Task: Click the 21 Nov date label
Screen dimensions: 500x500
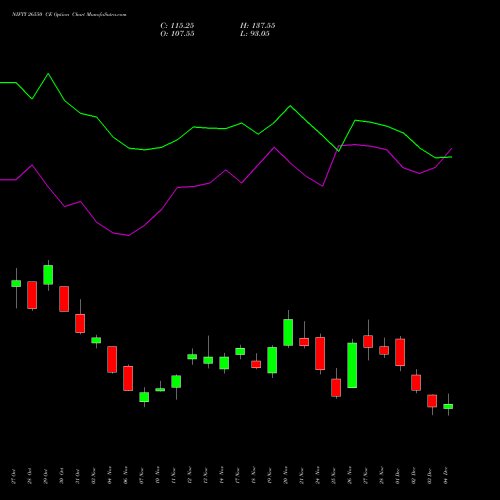Action: [x=302, y=475]
